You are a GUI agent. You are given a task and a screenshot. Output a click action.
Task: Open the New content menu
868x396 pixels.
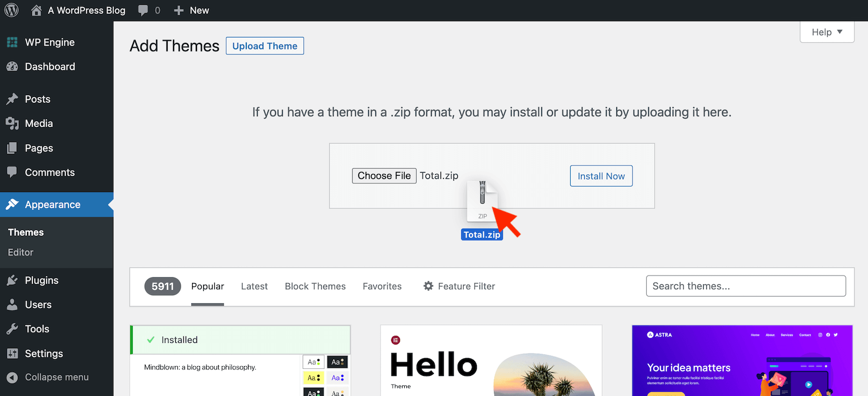pos(192,10)
